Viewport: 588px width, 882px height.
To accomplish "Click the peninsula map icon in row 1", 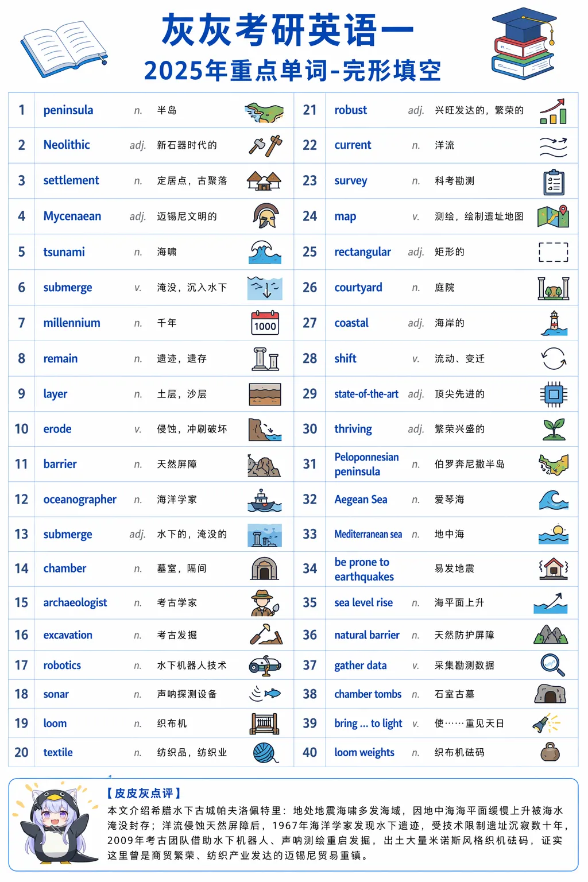I will click(264, 112).
